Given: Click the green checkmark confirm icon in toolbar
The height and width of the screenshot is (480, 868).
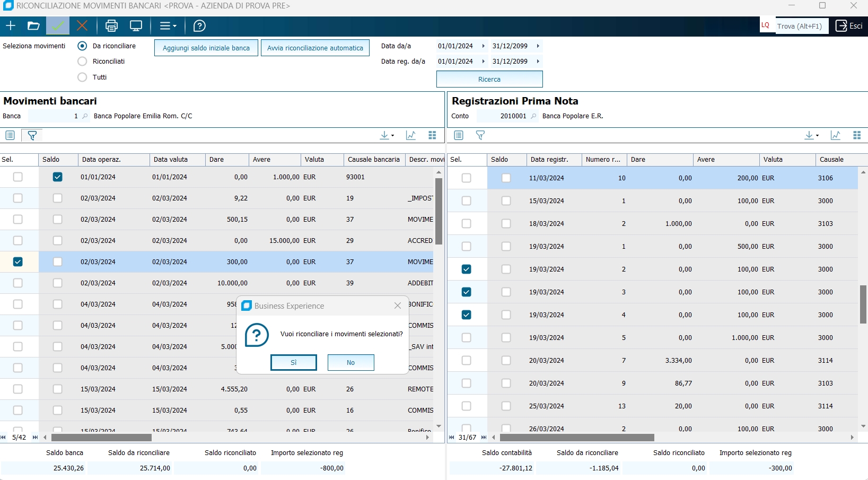Looking at the screenshot, I should tap(58, 26).
